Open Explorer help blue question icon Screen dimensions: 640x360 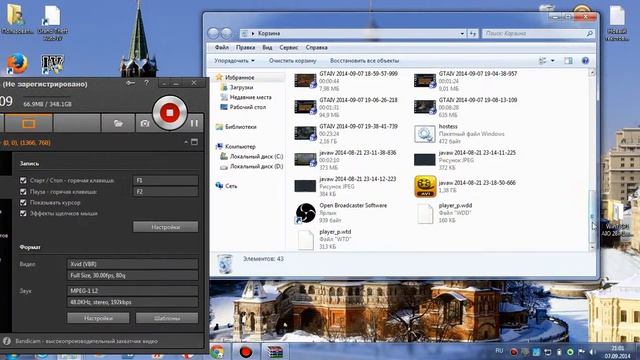pyautogui.click(x=585, y=60)
